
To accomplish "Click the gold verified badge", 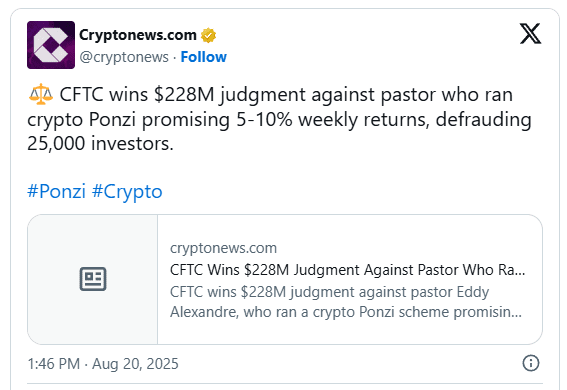I will [208, 35].
